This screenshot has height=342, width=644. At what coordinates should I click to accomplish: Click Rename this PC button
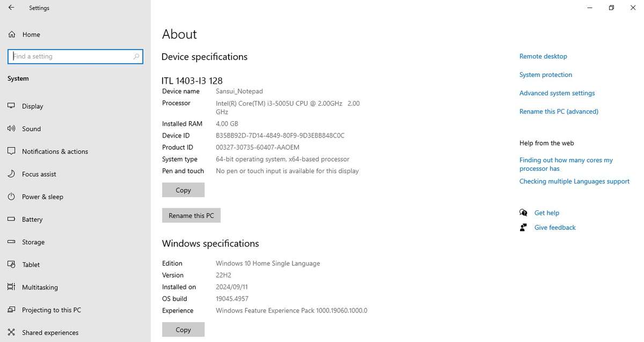click(x=191, y=215)
